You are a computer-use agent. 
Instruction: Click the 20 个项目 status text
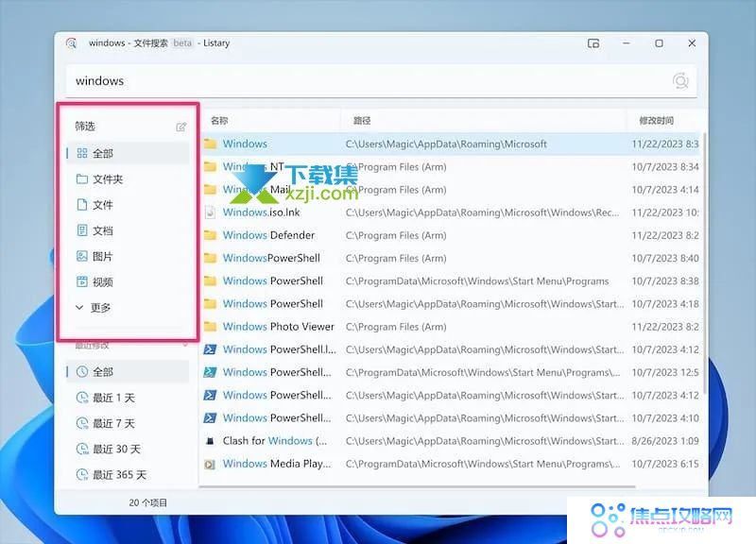point(148,502)
